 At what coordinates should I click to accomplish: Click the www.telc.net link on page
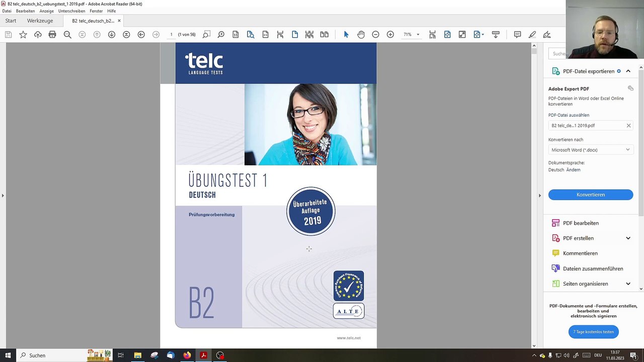349,338
